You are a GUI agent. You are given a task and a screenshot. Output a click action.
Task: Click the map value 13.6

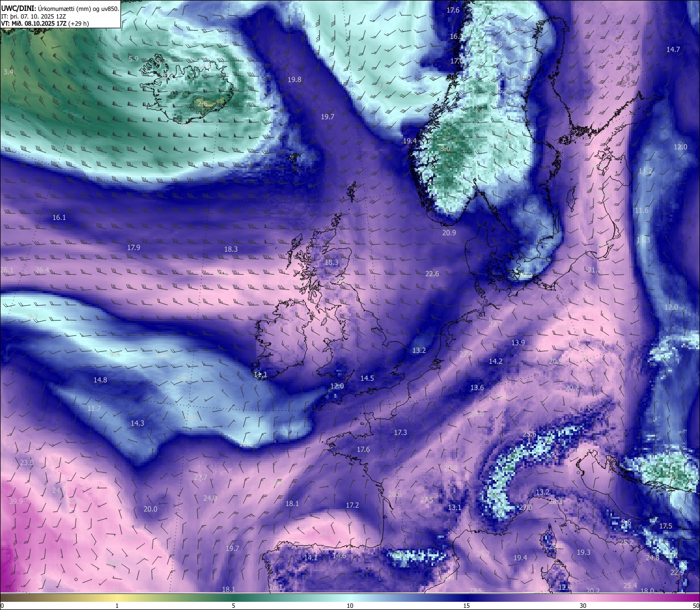tap(477, 388)
